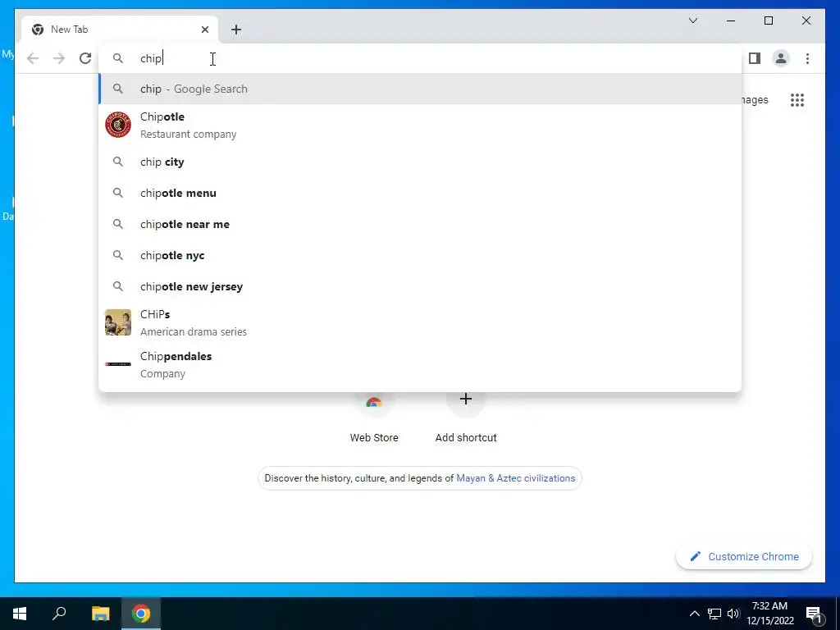Open volume speaker tray icon
Screen dimensions: 840x630
pos(733,614)
